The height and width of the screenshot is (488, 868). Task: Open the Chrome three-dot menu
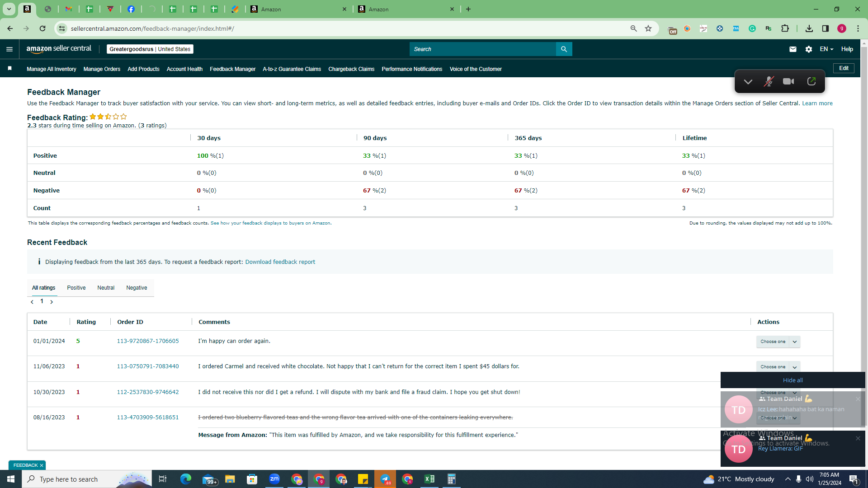(x=858, y=28)
